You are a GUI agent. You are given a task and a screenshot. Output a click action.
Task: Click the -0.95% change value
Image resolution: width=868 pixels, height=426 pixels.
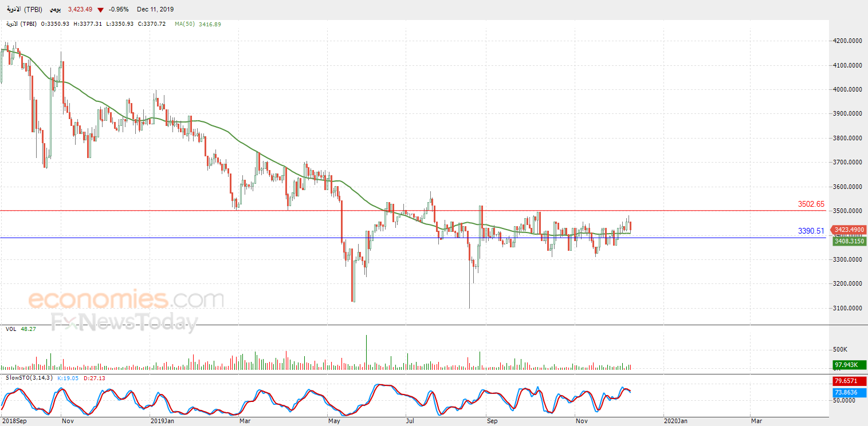(119, 10)
